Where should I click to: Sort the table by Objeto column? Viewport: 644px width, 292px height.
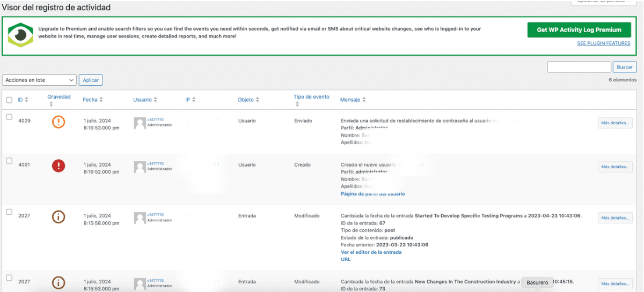click(245, 100)
